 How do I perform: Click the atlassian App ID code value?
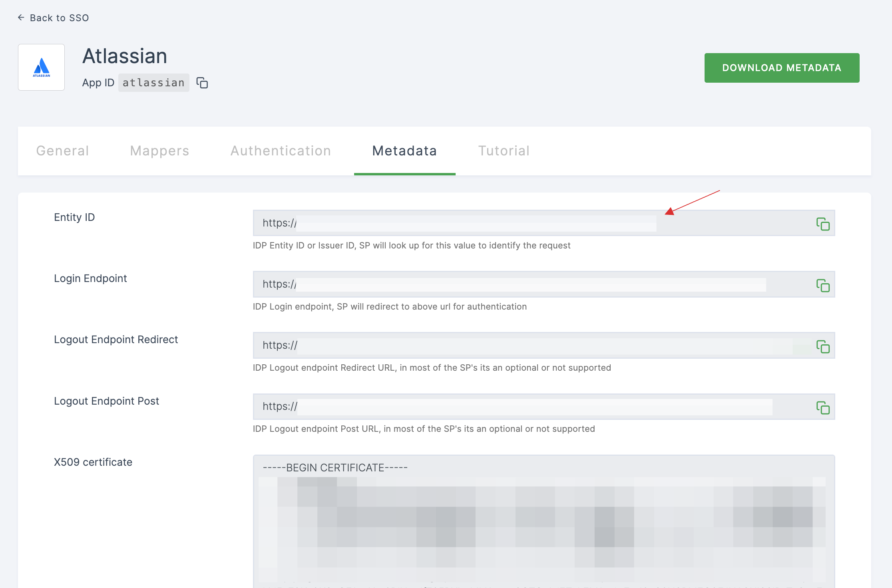click(x=153, y=83)
